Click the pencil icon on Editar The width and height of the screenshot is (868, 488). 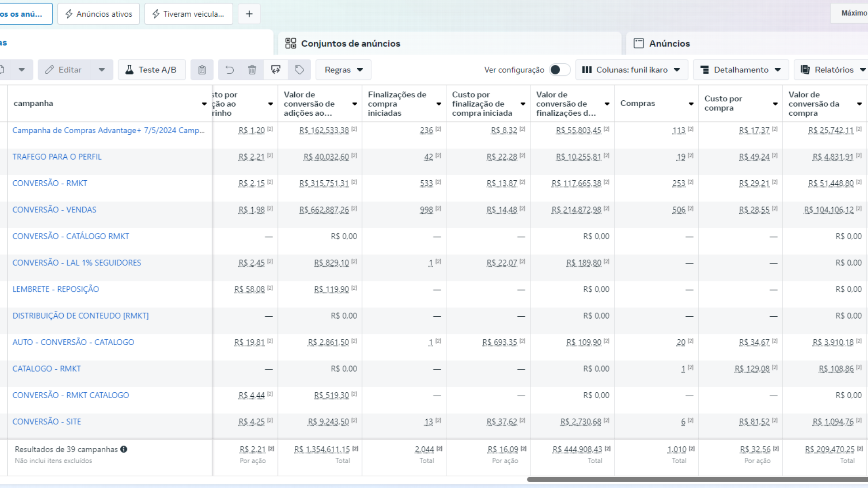[50, 70]
